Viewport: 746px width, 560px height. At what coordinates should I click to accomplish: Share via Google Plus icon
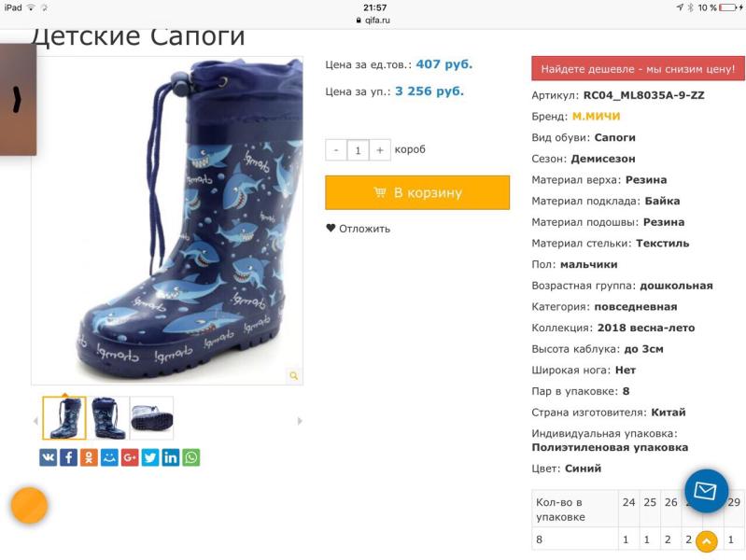[x=130, y=457]
